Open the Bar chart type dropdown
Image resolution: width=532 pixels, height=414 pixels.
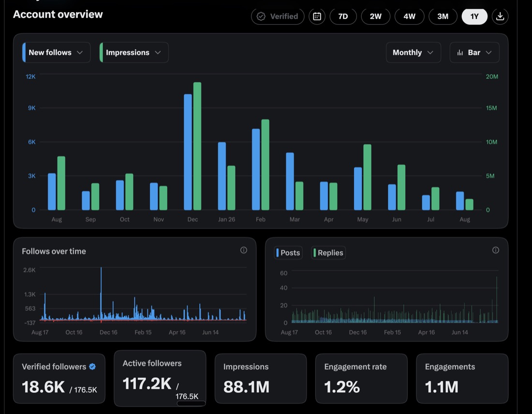pyautogui.click(x=474, y=53)
